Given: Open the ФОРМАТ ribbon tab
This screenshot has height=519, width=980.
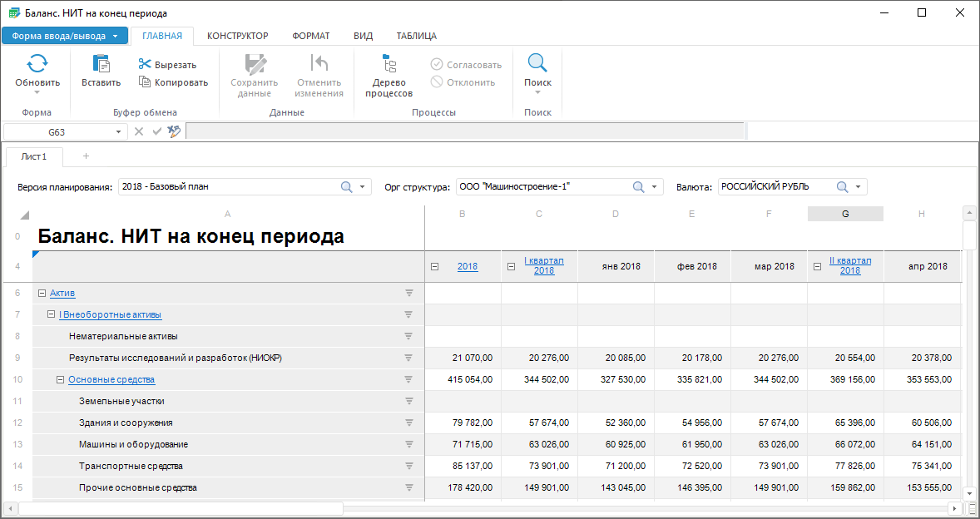Looking at the screenshot, I should tap(311, 36).
